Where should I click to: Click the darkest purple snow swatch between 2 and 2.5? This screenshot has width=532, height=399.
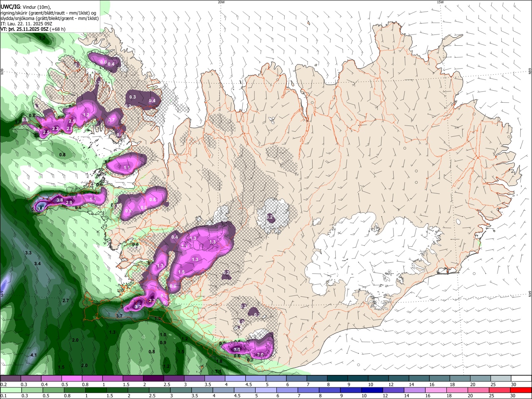[153, 378]
